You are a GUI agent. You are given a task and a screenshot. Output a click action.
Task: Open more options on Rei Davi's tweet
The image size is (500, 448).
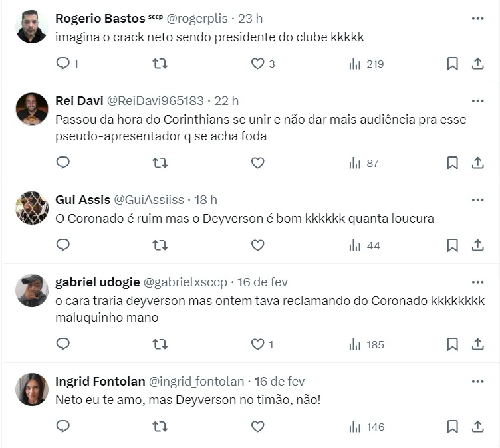pyautogui.click(x=477, y=101)
